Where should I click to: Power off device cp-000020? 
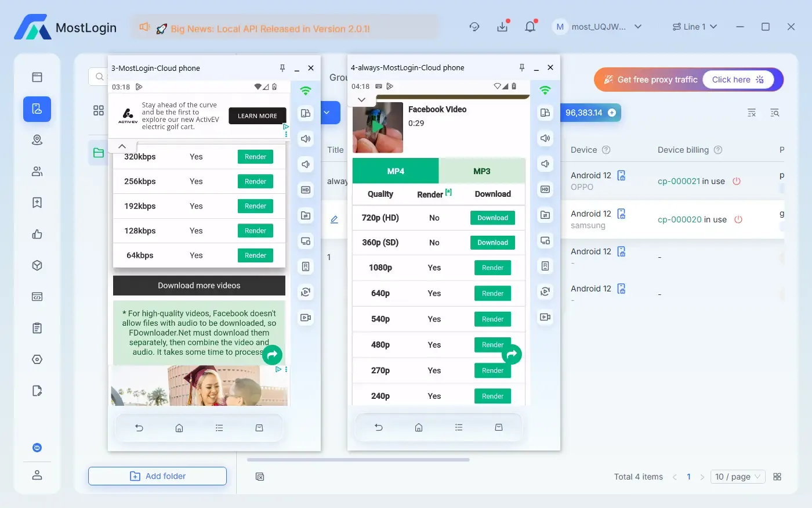pyautogui.click(x=738, y=219)
